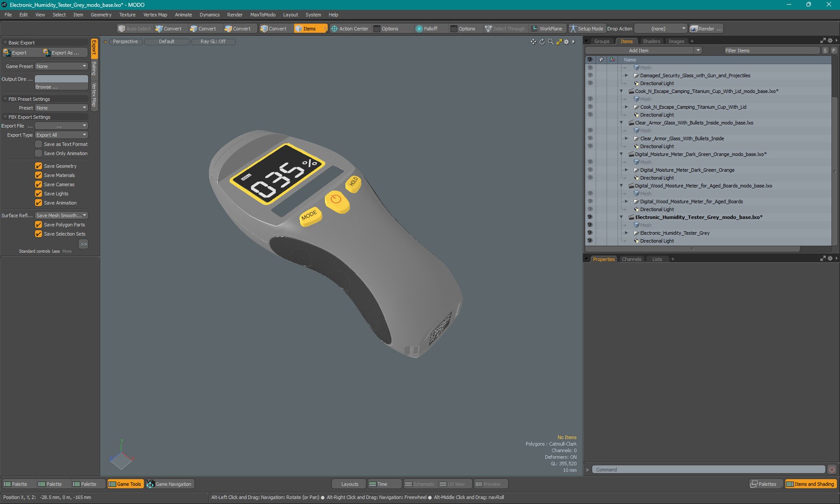Open the Export Type dropdown
The width and height of the screenshot is (840, 504).
(x=62, y=135)
